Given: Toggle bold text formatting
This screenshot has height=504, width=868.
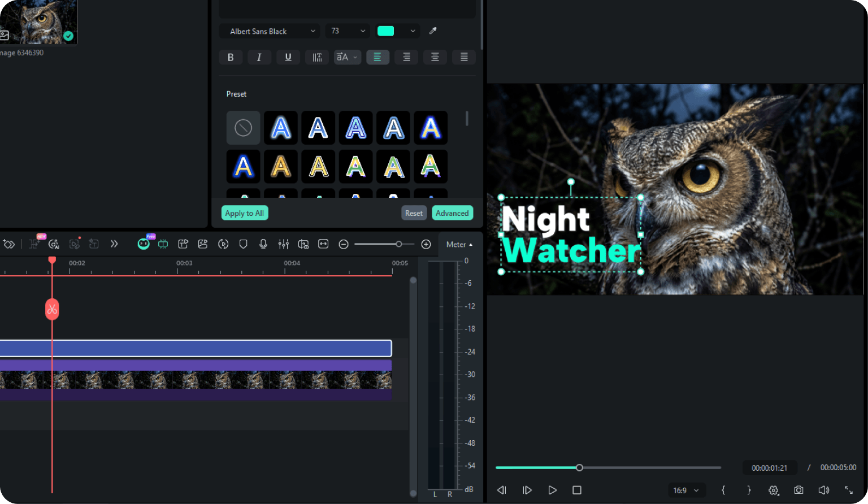Looking at the screenshot, I should click(x=231, y=57).
